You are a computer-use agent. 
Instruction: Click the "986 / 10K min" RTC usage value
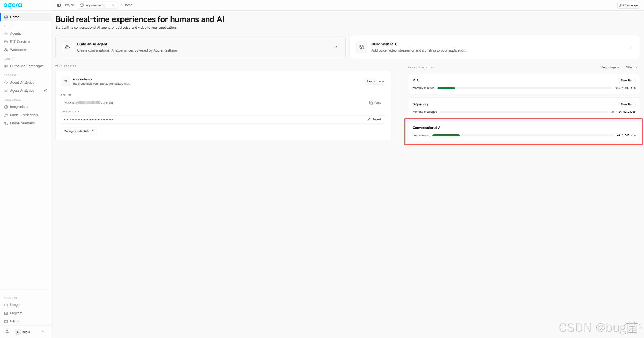[x=625, y=88]
